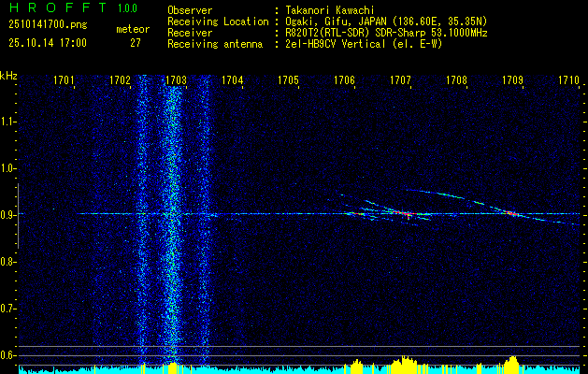Click the 1707 time marker
Viewport: 588px width, 374px height.
tap(400, 80)
